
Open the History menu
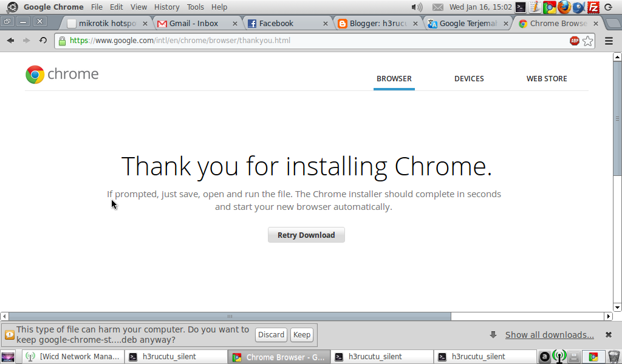tap(166, 7)
